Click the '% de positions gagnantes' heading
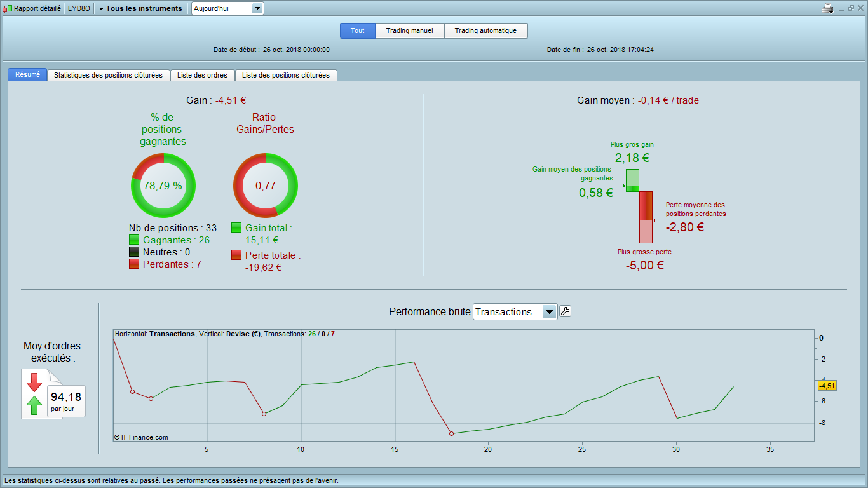The image size is (868, 488). 163,130
